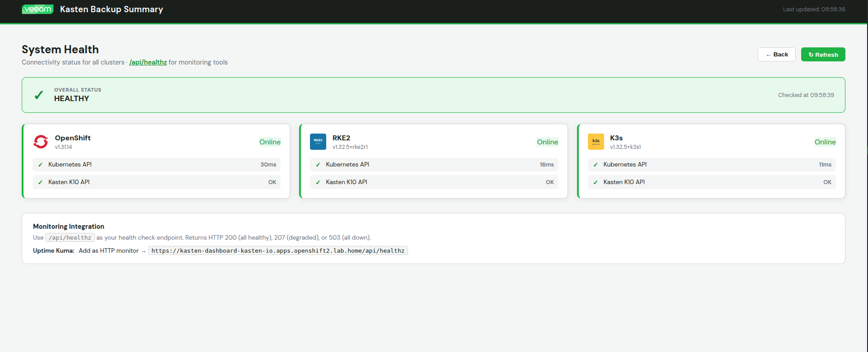Click the Veeam logo in header
The image size is (868, 352).
[38, 9]
